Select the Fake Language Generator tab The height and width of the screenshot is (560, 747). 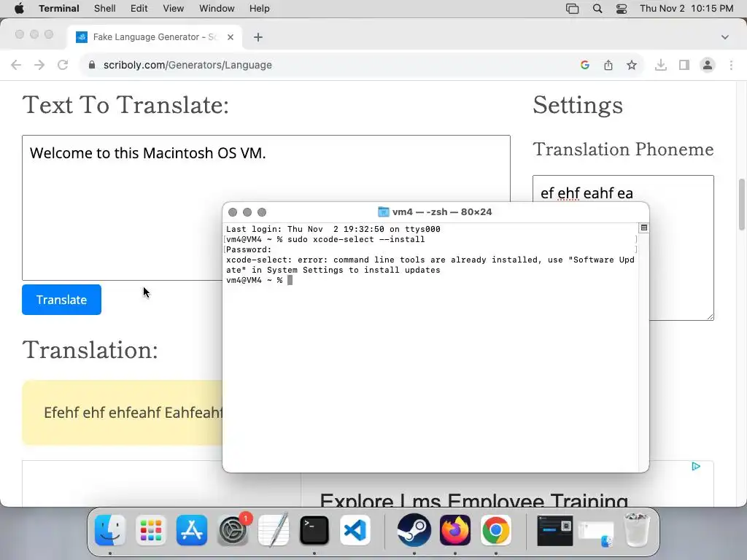(x=155, y=37)
